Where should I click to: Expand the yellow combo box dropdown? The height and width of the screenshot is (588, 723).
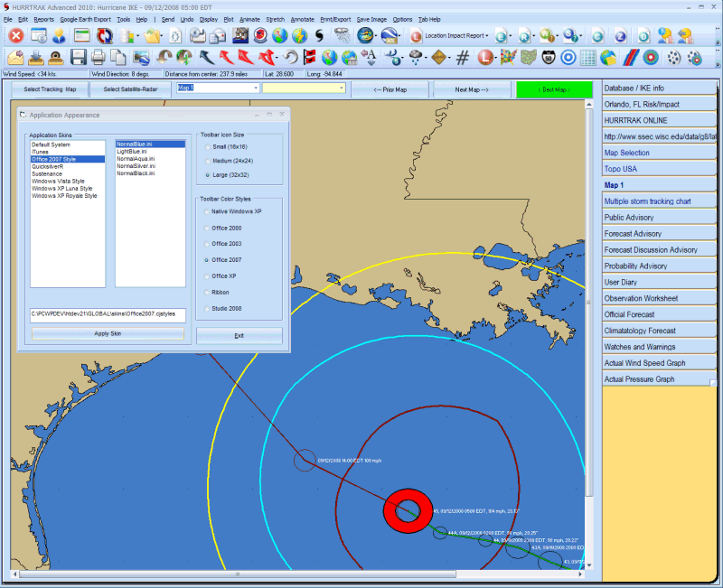click(341, 89)
